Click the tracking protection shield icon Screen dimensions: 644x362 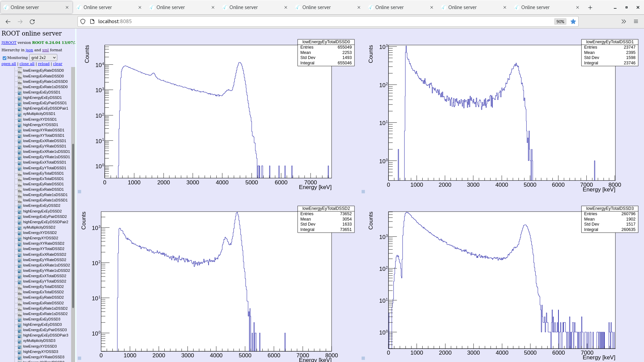coord(83,21)
